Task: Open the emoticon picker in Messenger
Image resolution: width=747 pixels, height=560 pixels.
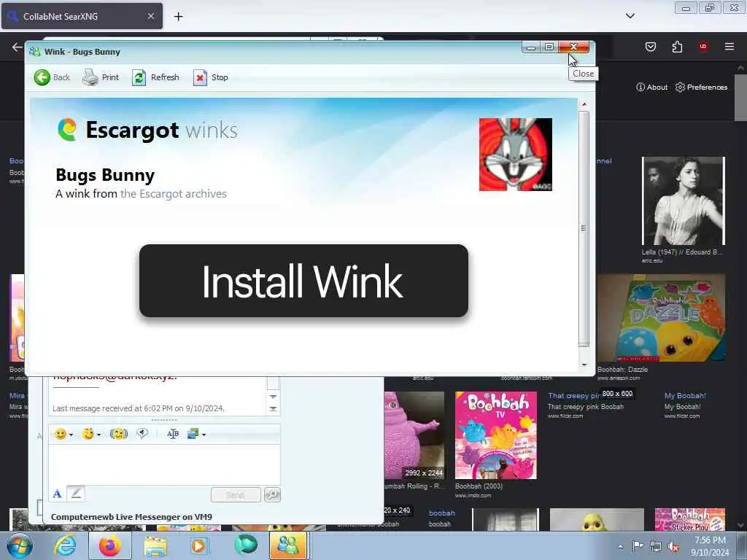Action: pyautogui.click(x=60, y=434)
